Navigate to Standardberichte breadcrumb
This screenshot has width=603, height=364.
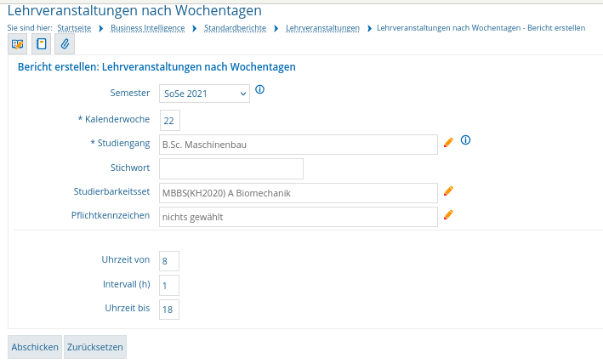point(235,28)
